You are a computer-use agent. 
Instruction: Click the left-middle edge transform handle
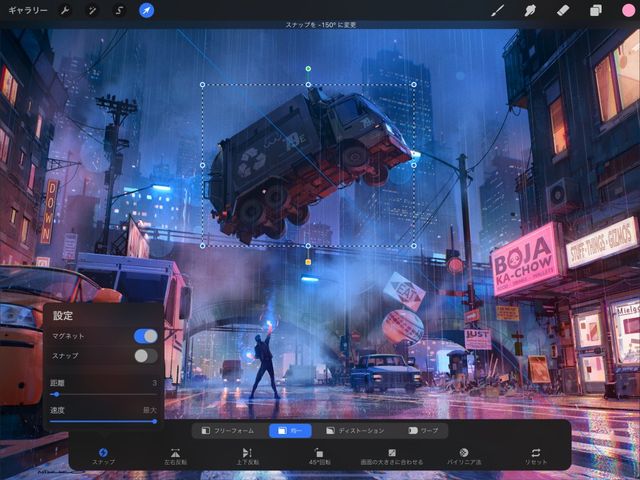(x=202, y=165)
